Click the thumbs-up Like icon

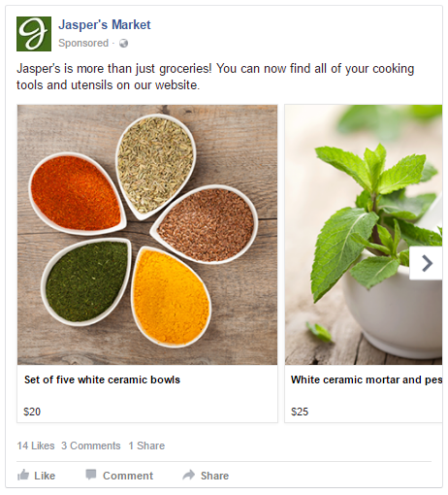coord(23,475)
